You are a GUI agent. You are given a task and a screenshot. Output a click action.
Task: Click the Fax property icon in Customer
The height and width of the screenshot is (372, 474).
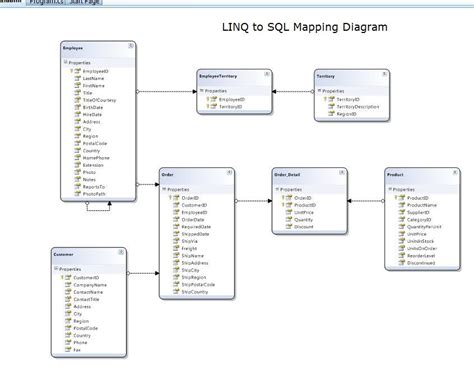click(68, 350)
